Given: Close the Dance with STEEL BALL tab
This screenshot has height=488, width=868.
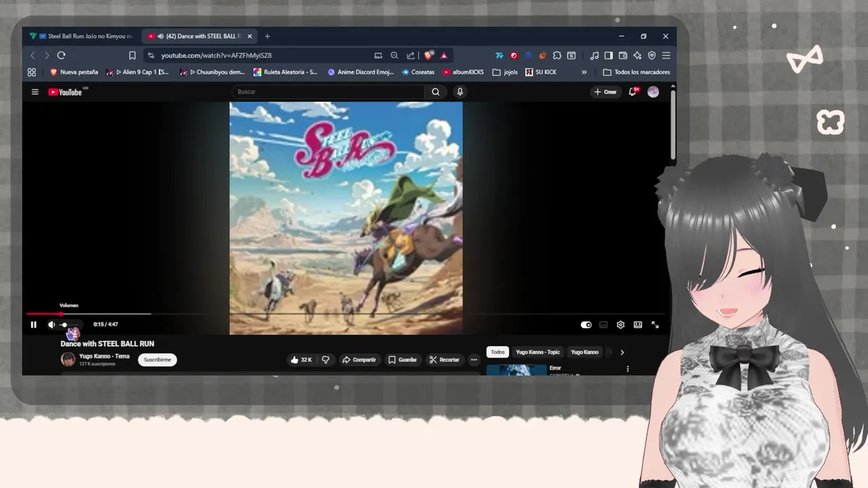Looking at the screenshot, I should tap(250, 37).
